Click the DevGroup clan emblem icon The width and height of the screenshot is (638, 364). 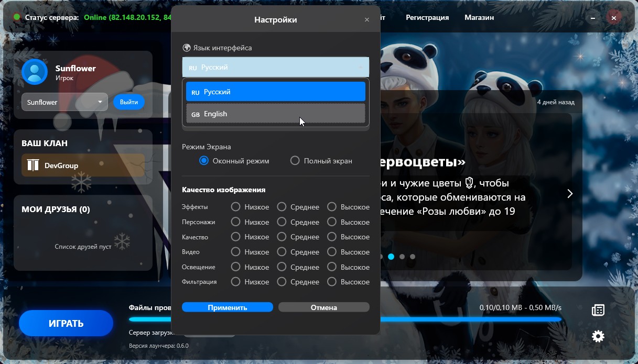[x=33, y=166]
